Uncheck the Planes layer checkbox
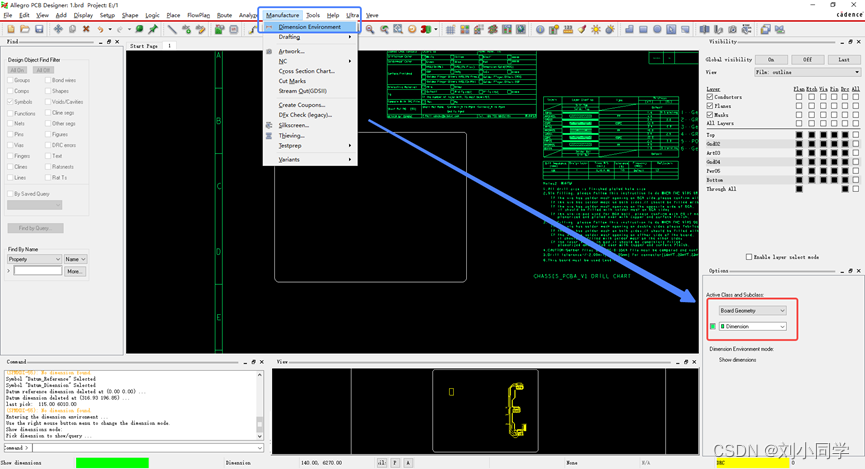Image resolution: width=865 pixels, height=469 pixels. pos(710,106)
